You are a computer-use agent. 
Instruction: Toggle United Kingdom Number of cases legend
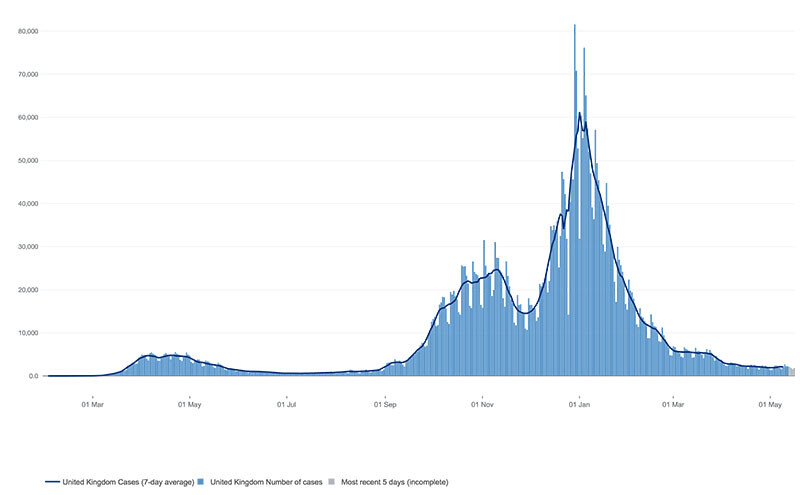pyautogui.click(x=260, y=482)
